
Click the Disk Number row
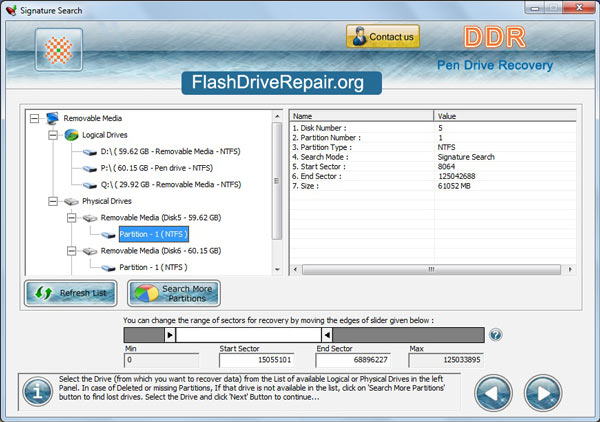(433, 128)
